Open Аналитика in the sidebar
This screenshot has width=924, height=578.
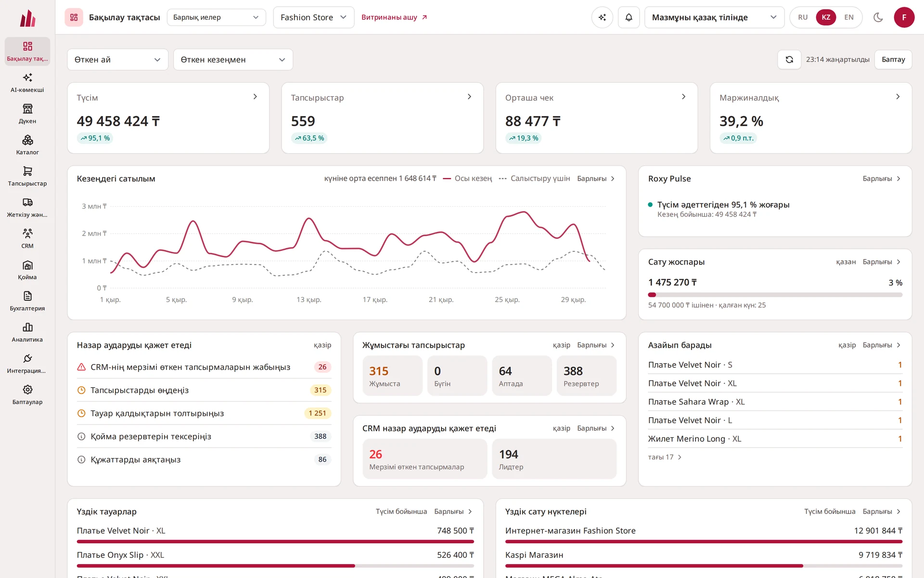pos(27,333)
